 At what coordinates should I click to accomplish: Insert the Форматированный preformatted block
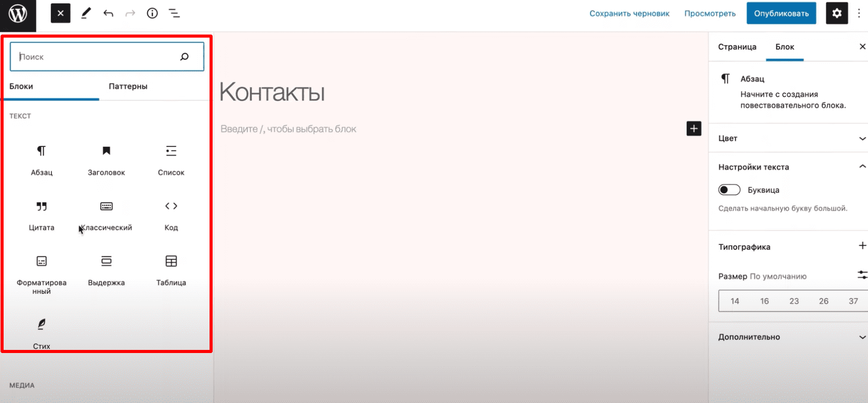(x=42, y=274)
